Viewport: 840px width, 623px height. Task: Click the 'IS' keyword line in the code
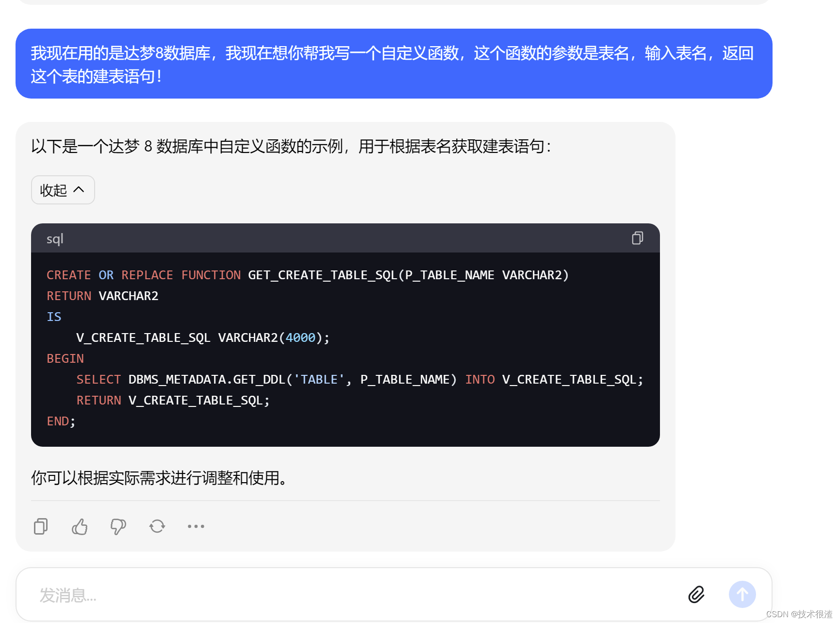click(x=54, y=317)
